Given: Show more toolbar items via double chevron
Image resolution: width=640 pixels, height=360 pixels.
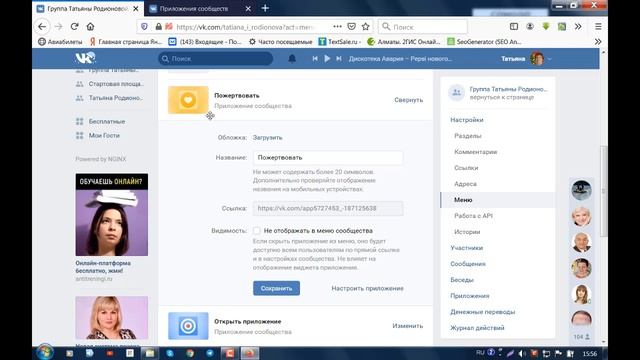Looking at the screenshot, I should click(x=578, y=27).
